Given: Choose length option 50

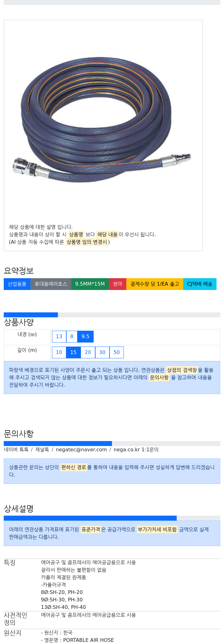Looking at the screenshot, I should tap(117, 352).
